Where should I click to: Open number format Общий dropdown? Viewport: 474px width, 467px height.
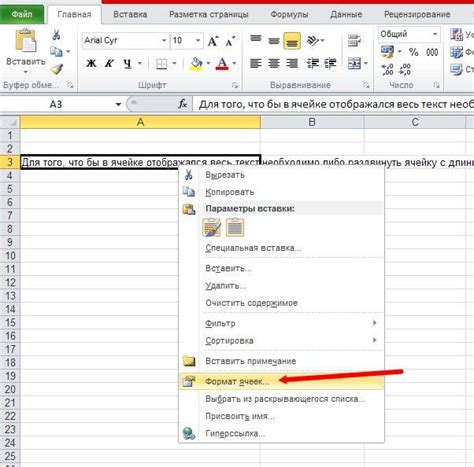point(435,34)
